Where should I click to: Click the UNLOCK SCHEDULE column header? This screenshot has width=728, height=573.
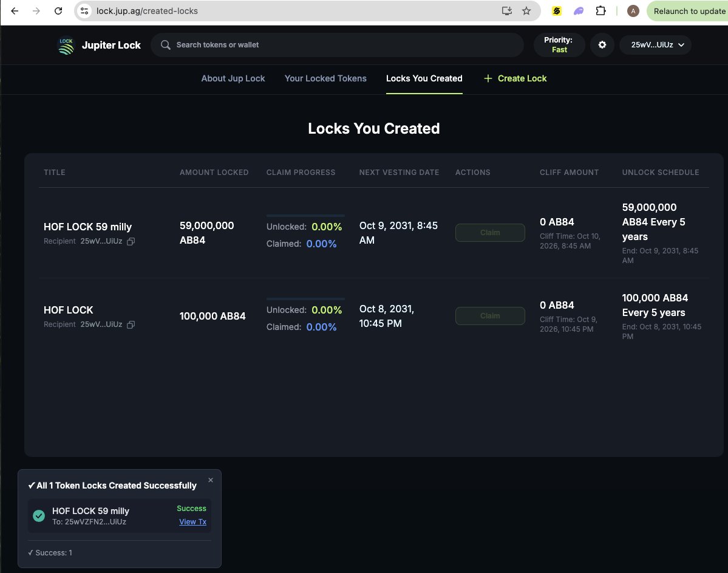tap(661, 173)
